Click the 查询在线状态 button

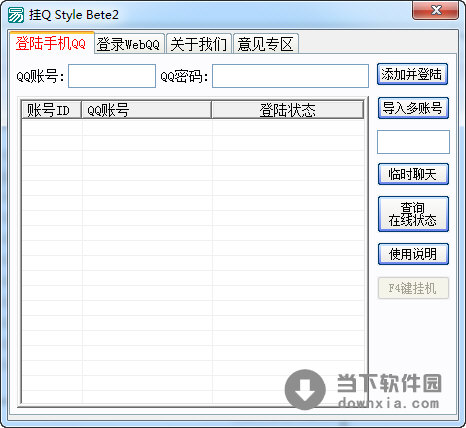point(413,214)
